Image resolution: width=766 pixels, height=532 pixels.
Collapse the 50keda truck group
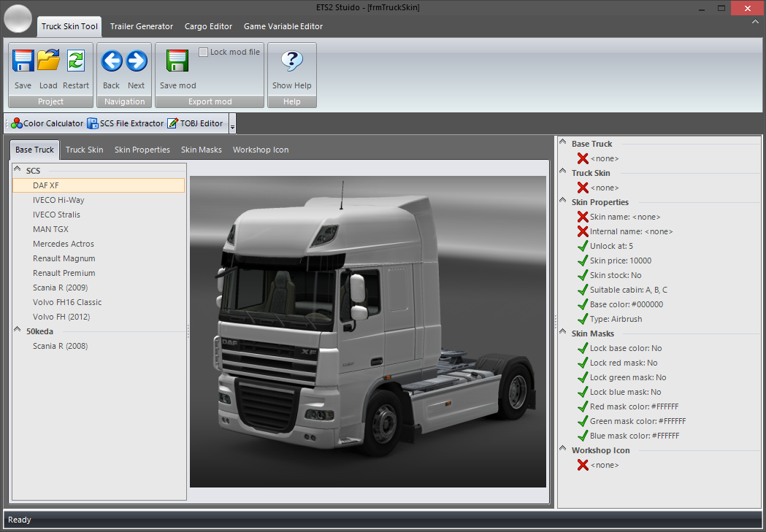click(x=17, y=330)
